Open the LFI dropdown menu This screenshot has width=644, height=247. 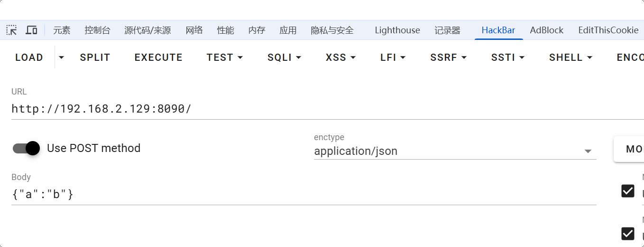(393, 57)
